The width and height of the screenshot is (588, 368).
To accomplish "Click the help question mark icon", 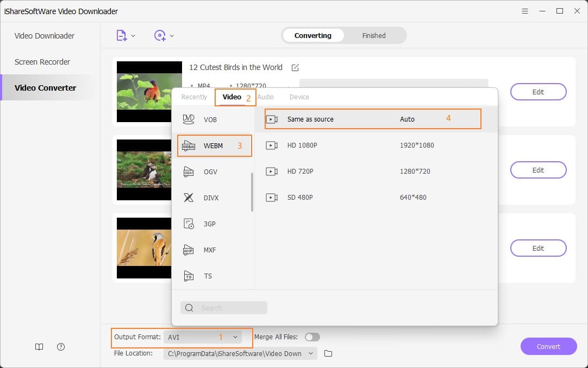I will pyautogui.click(x=60, y=347).
